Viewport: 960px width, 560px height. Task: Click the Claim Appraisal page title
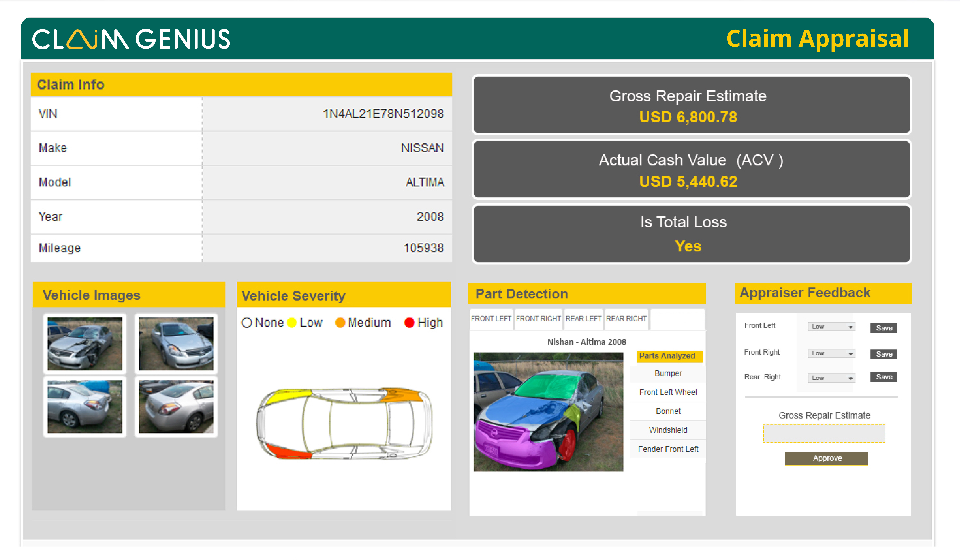coord(818,39)
